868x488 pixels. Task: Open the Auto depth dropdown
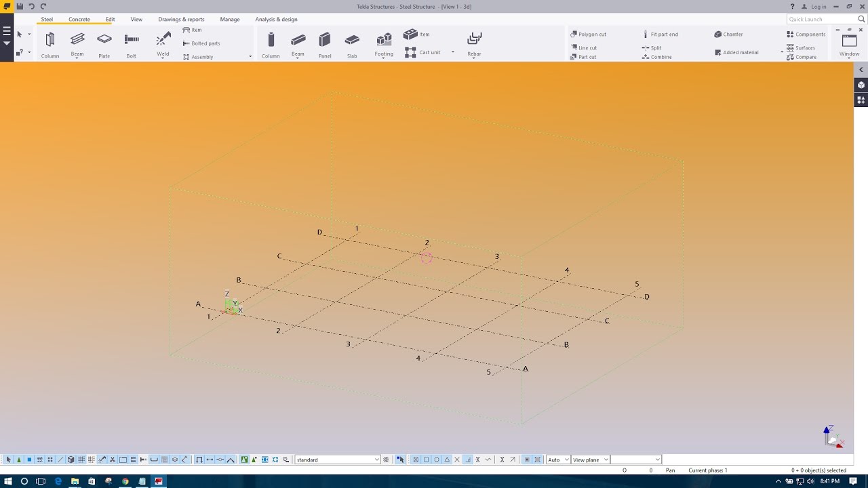tap(556, 459)
